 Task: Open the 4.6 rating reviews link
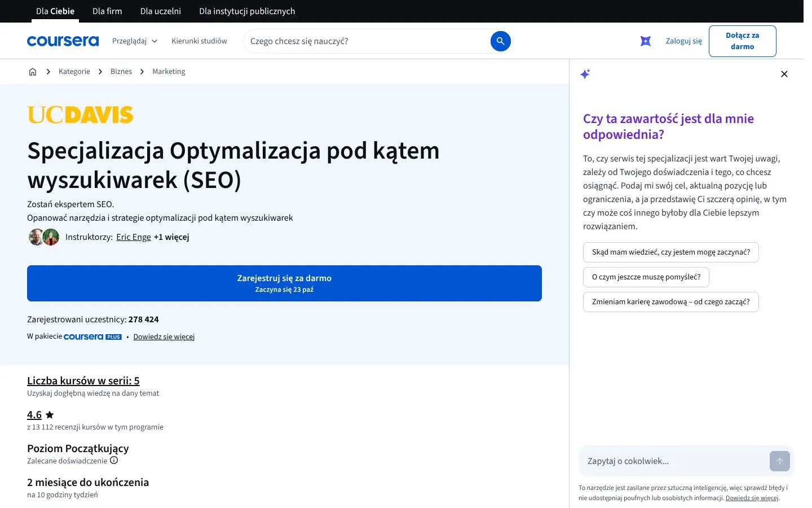click(x=34, y=415)
